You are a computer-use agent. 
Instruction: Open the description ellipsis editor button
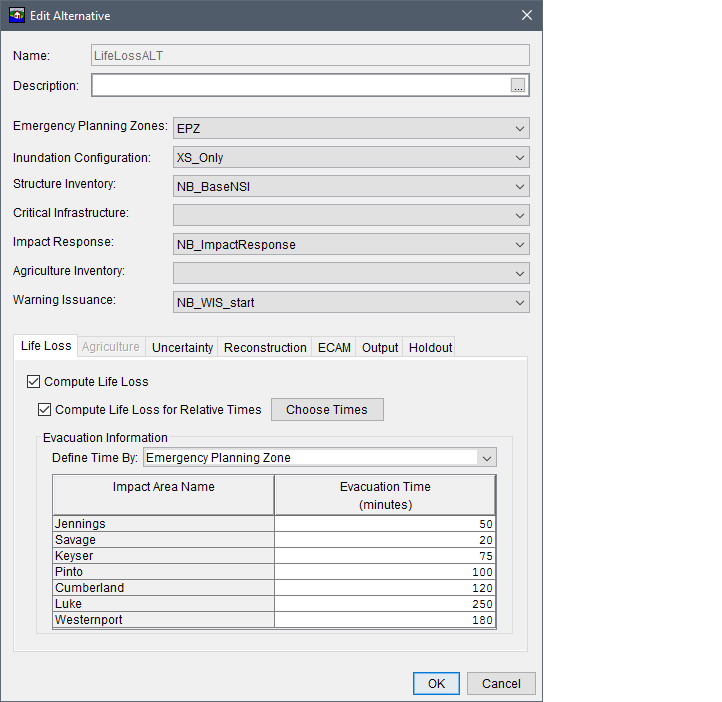tap(518, 86)
